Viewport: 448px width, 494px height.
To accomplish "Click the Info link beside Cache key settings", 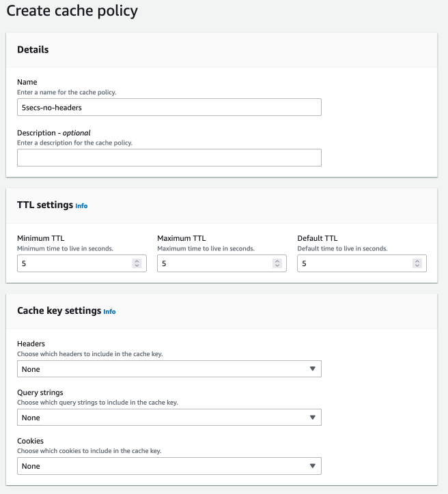I will tap(109, 312).
